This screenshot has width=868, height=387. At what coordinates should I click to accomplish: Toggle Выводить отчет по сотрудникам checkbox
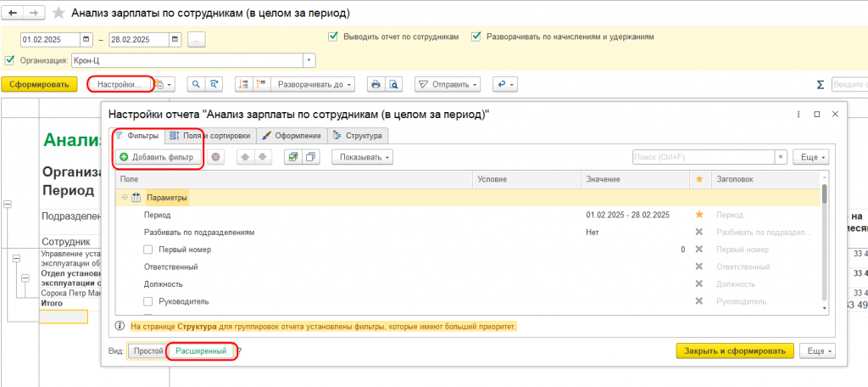click(x=332, y=36)
